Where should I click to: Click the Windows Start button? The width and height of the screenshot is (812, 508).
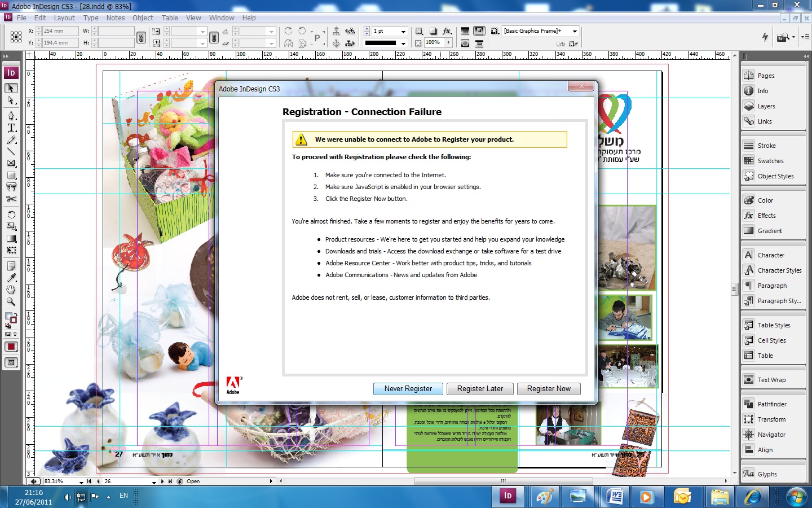click(x=796, y=497)
